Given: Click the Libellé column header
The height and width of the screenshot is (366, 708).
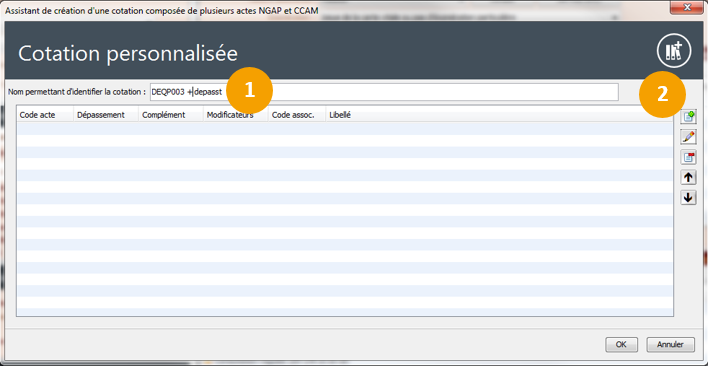Looking at the screenshot, I should click(x=499, y=115).
